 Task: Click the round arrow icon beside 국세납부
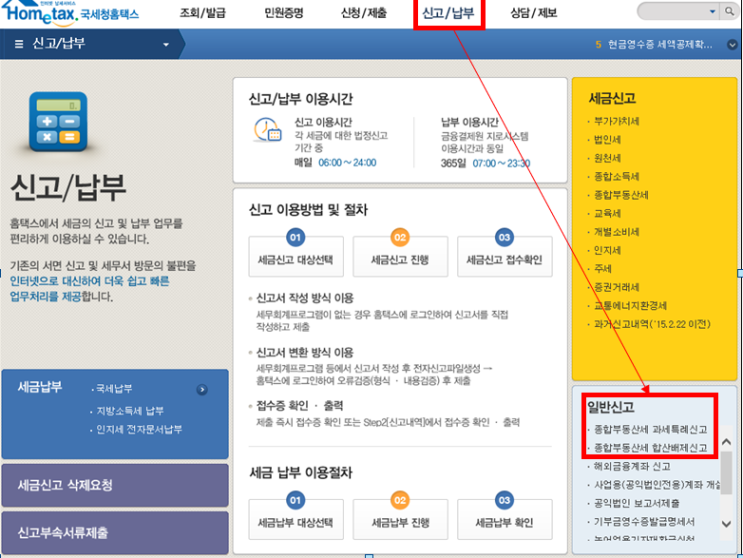point(202,389)
